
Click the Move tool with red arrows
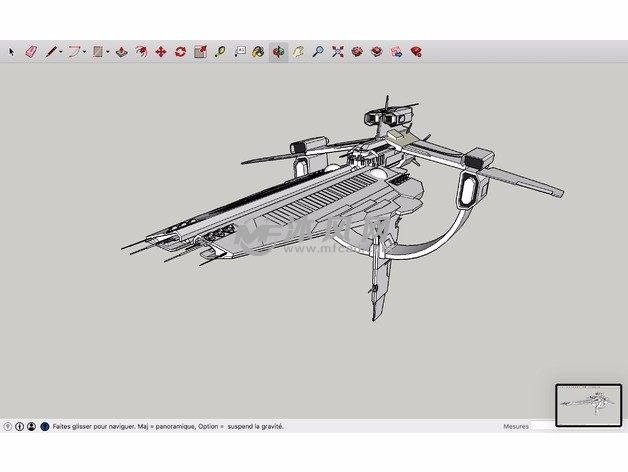click(x=160, y=51)
